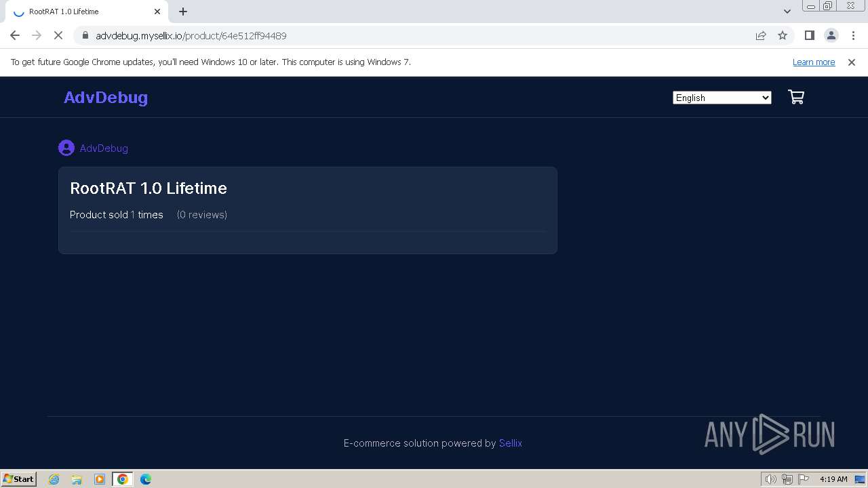This screenshot has height=488, width=868.
Task: Open the AdvDebug seller profile link
Action: pos(104,148)
